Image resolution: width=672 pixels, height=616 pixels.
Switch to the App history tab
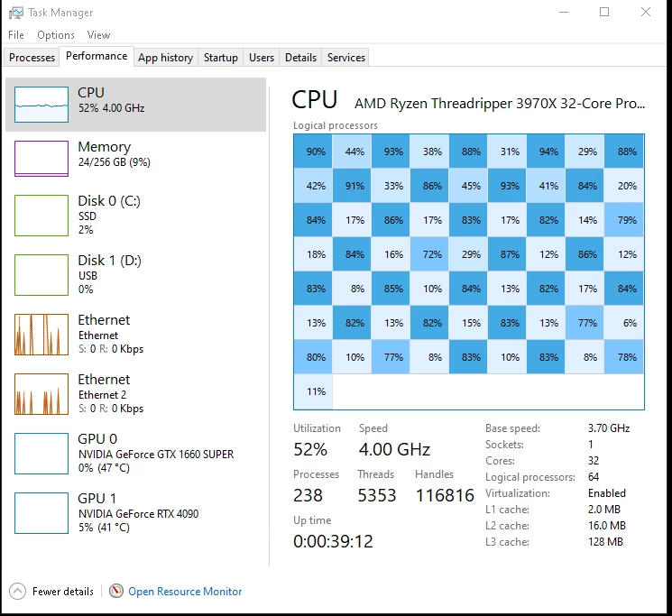[x=165, y=58]
